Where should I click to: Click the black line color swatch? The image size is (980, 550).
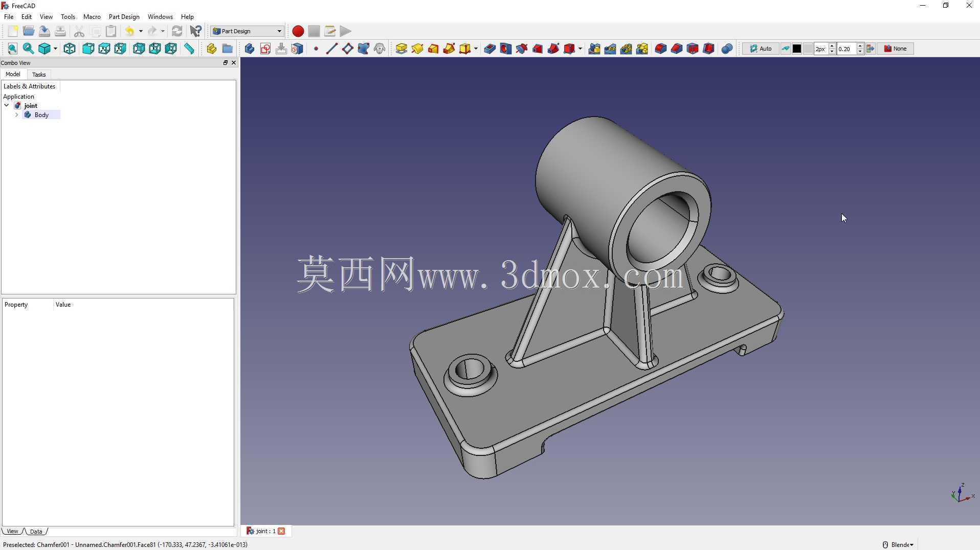point(797,49)
